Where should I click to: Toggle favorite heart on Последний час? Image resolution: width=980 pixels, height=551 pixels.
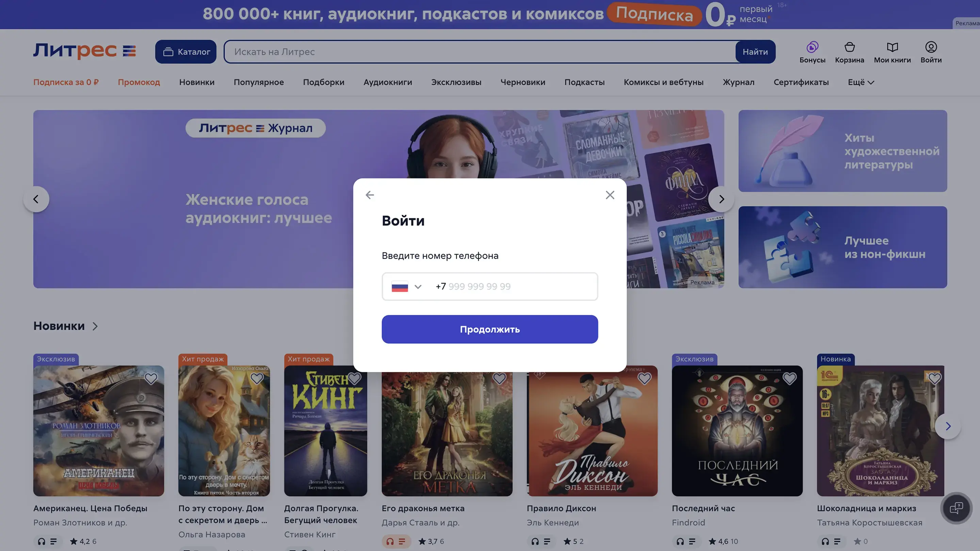789,378
